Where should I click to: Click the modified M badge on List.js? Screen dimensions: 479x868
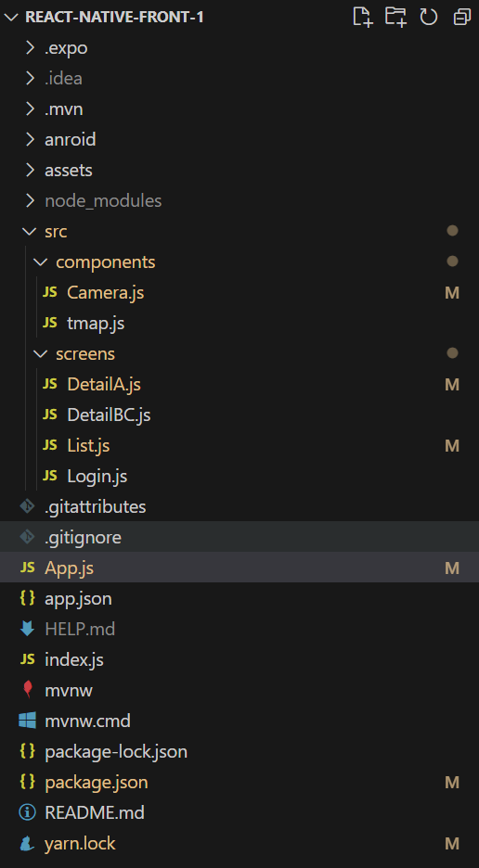tap(452, 446)
